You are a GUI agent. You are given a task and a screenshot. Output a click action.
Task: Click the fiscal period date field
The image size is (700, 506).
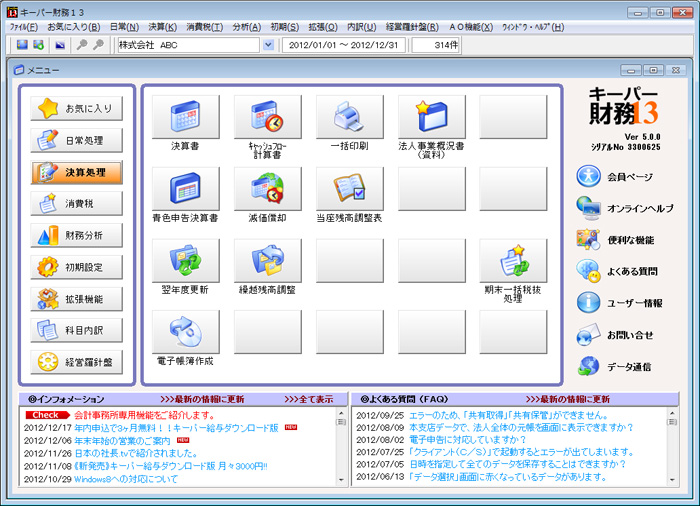pos(344,45)
